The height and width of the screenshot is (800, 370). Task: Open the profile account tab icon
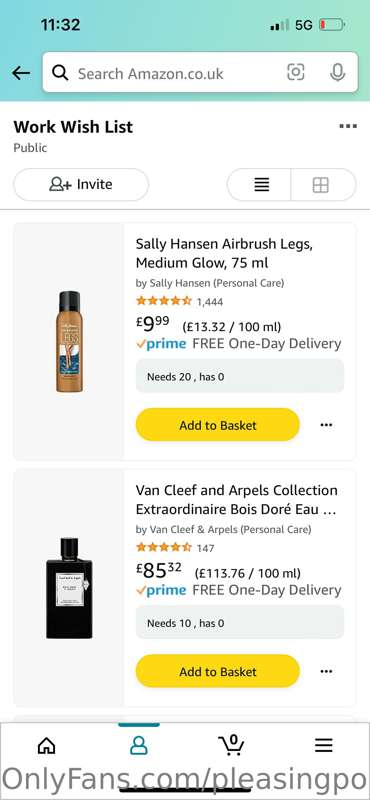click(138, 745)
